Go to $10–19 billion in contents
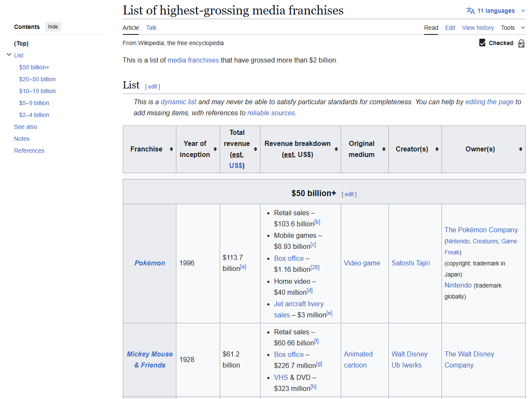This screenshot has width=532, height=399. [x=37, y=91]
